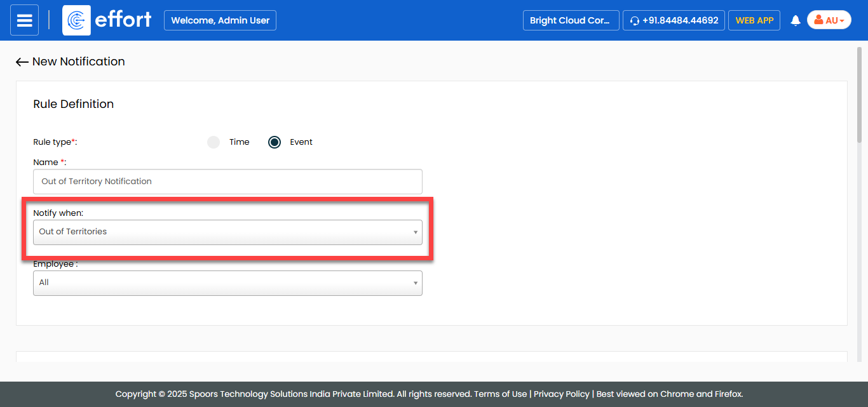Image resolution: width=868 pixels, height=407 pixels.
Task: Click the New Notification page title
Action: tap(79, 62)
